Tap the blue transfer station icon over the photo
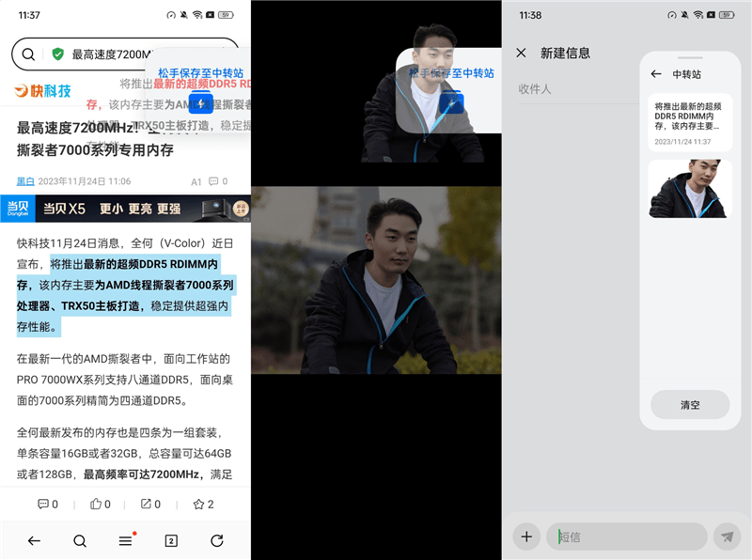Image resolution: width=752 pixels, height=560 pixels. click(x=451, y=103)
